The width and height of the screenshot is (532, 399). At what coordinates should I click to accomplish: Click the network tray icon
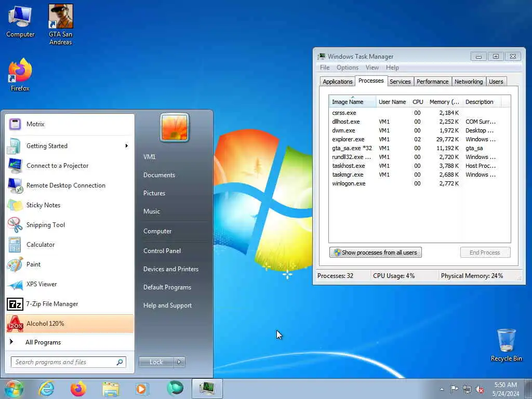coord(467,390)
